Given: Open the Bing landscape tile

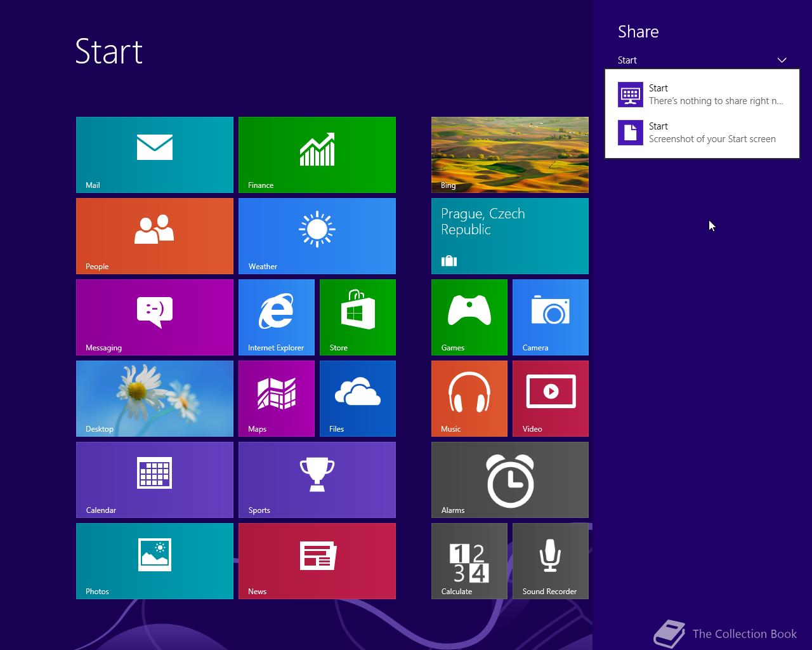Looking at the screenshot, I should pyautogui.click(x=510, y=155).
